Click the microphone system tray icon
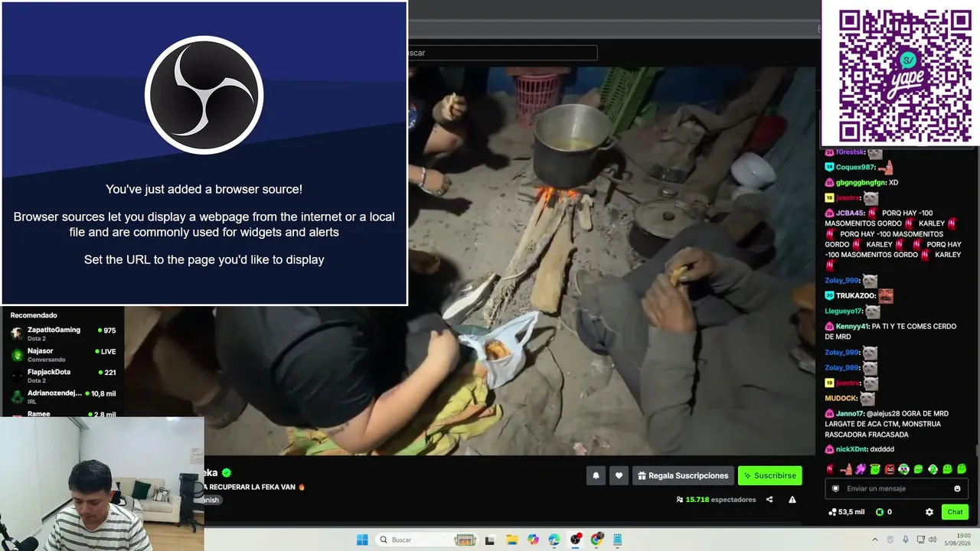The height and width of the screenshot is (551, 980). 906,540
